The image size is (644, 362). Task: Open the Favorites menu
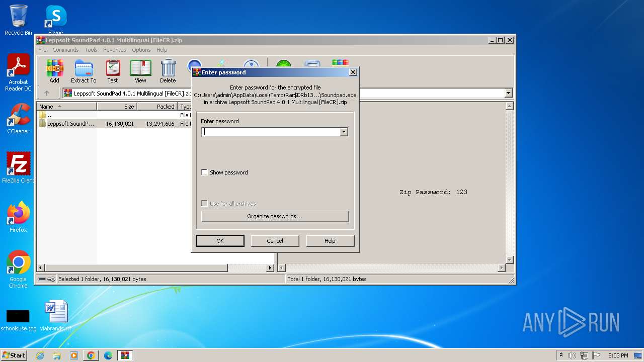click(x=115, y=50)
